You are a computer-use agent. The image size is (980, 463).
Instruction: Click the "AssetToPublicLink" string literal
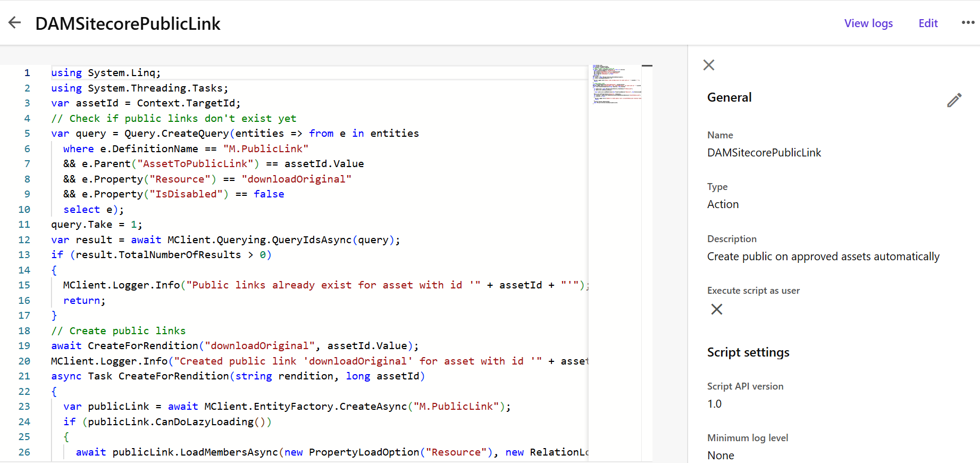point(196,164)
